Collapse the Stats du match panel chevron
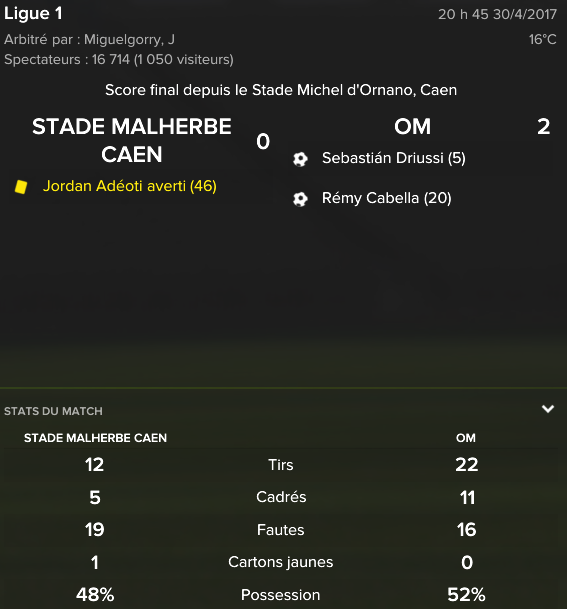Viewport: 567px width, 609px height. pyautogui.click(x=548, y=409)
